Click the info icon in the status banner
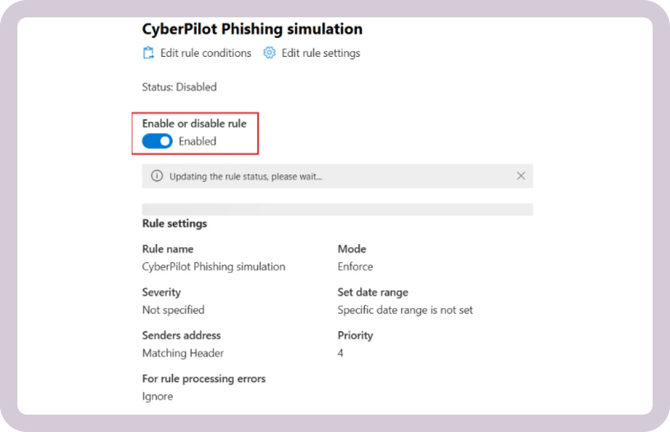The image size is (670, 432). coord(156,176)
